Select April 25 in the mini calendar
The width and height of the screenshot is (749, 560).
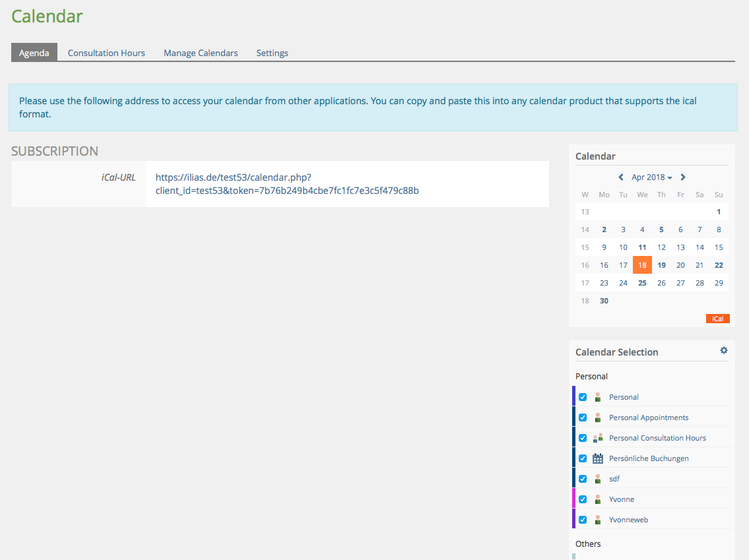pyautogui.click(x=642, y=283)
